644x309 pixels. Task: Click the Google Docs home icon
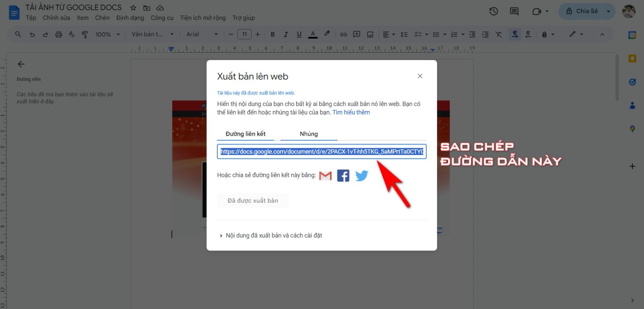pyautogui.click(x=14, y=12)
